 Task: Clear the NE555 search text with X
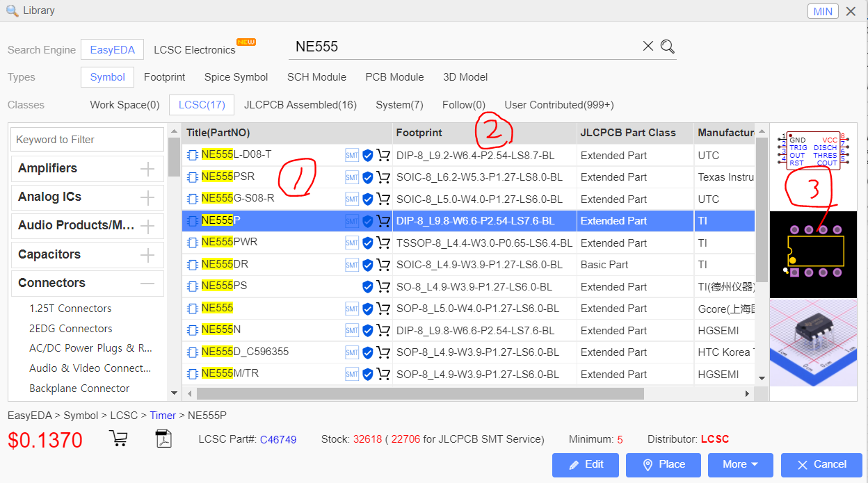648,47
